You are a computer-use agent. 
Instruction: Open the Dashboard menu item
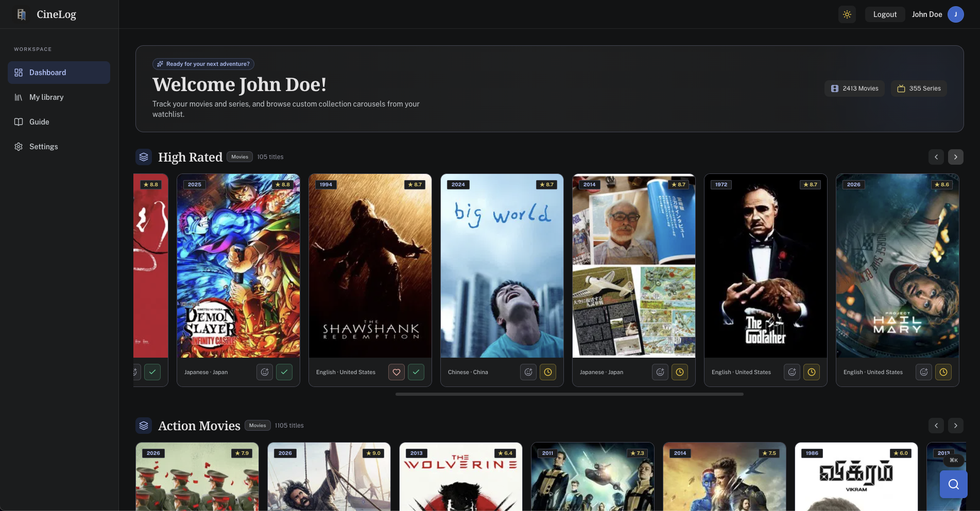click(59, 73)
